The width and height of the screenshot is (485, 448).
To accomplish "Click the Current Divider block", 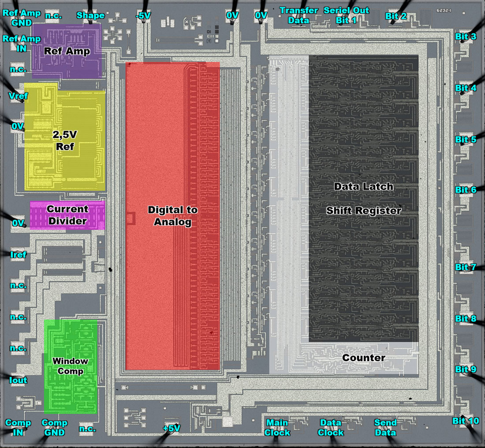I will pos(66,215).
